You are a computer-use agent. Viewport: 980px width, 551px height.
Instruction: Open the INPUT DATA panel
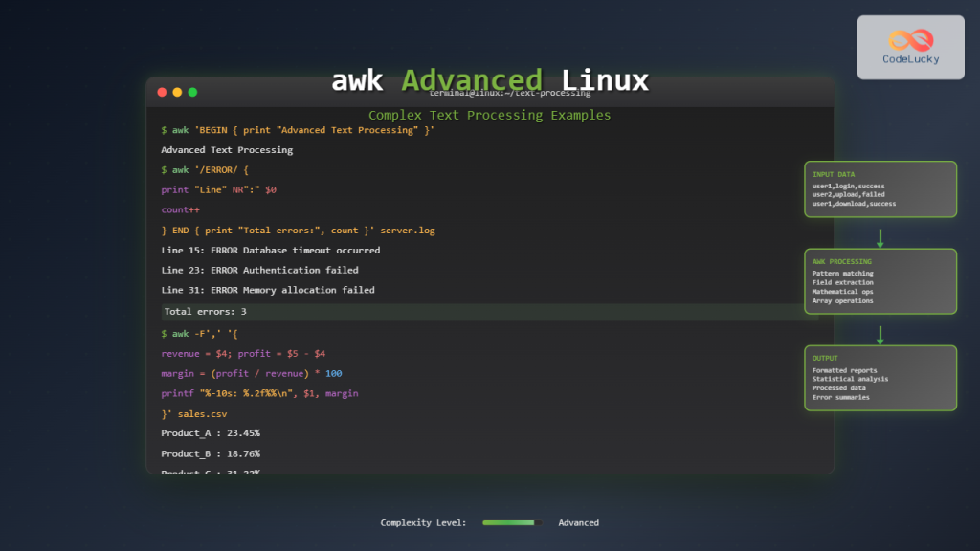coord(880,188)
